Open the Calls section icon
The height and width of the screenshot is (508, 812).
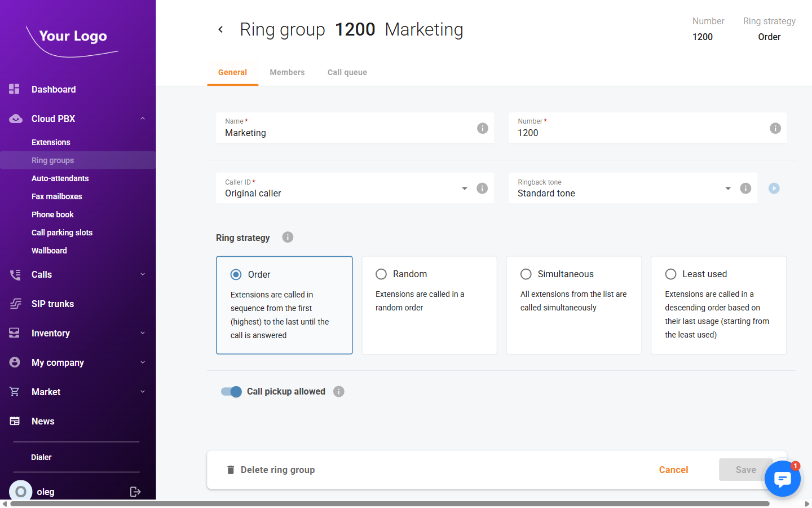[x=14, y=274]
